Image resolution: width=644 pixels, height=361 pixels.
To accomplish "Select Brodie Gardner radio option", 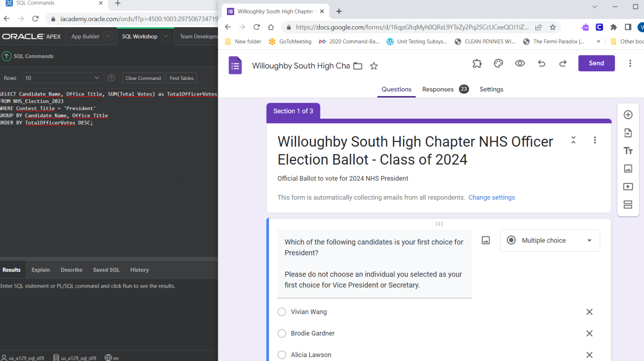I will pos(282,333).
